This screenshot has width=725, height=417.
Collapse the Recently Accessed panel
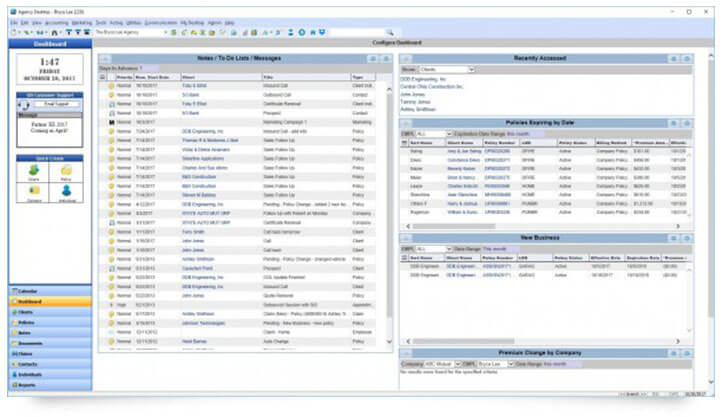[x=406, y=59]
